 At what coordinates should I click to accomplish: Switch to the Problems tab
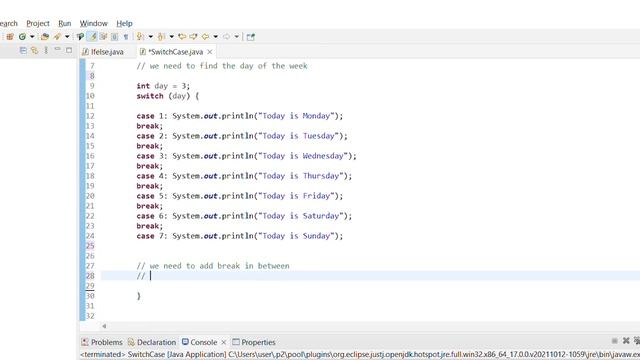102,342
